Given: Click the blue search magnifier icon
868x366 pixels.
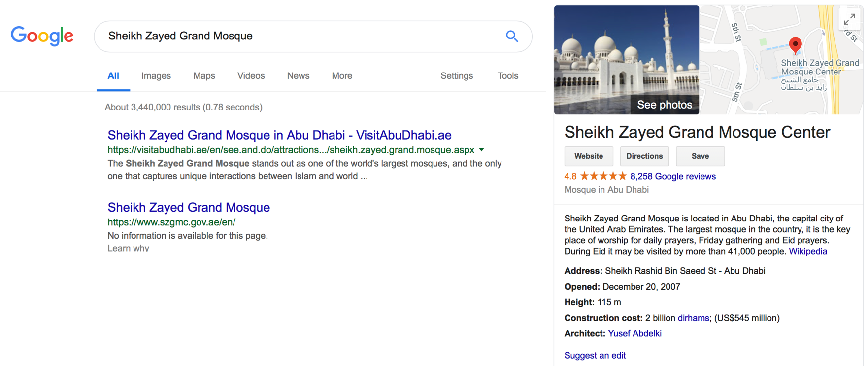Looking at the screenshot, I should pyautogui.click(x=512, y=36).
